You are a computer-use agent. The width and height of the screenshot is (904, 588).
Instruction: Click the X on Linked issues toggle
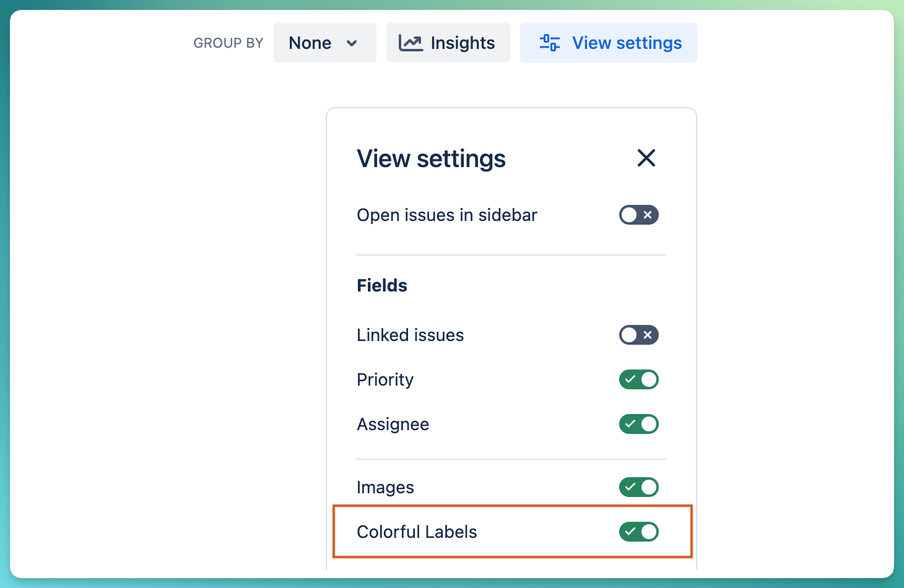pyautogui.click(x=648, y=335)
